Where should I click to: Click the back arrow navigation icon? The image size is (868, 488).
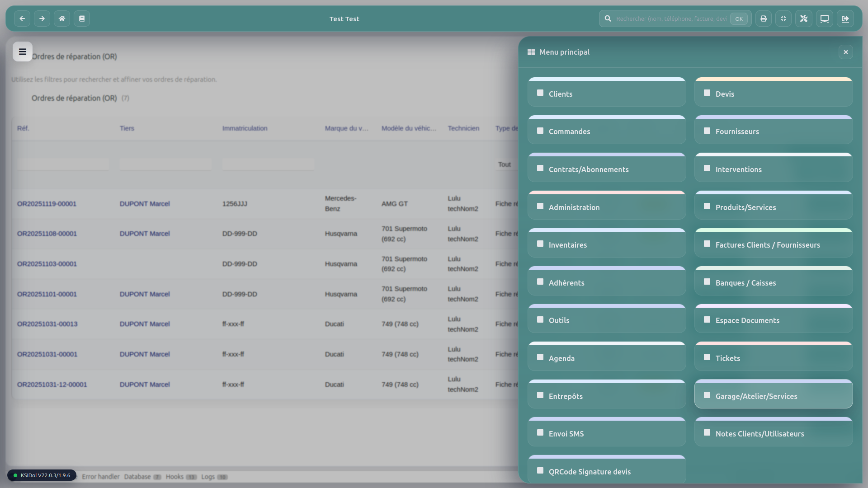pos(22,19)
